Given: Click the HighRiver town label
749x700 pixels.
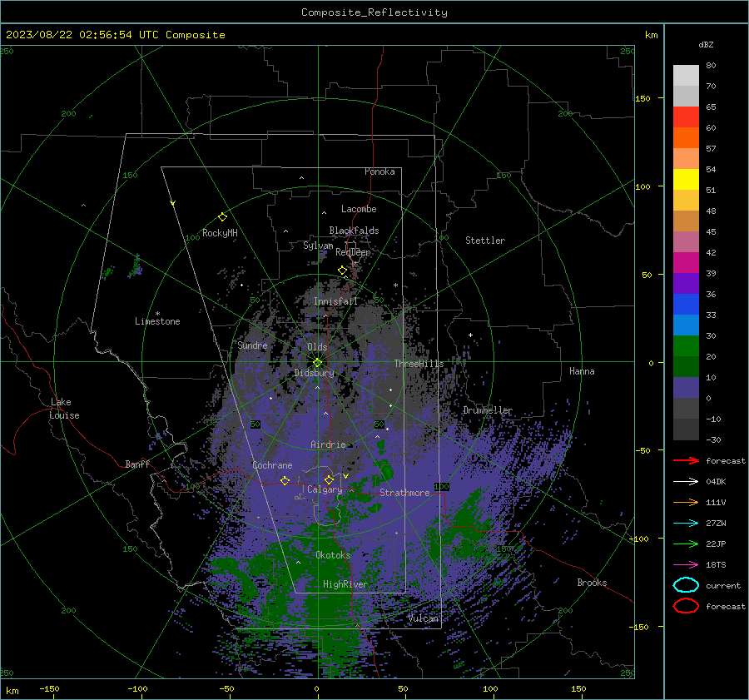Looking at the screenshot, I should click(x=345, y=584).
